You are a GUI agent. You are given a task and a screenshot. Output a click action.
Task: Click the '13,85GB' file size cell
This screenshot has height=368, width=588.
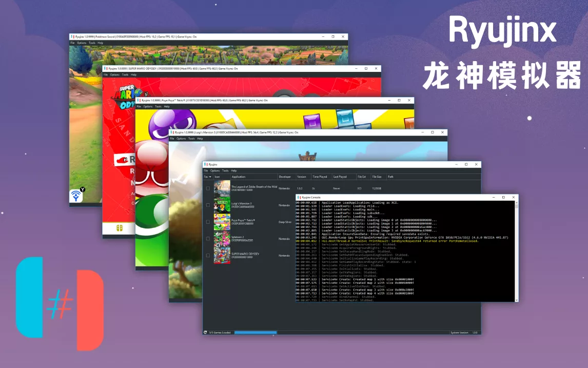(x=377, y=188)
